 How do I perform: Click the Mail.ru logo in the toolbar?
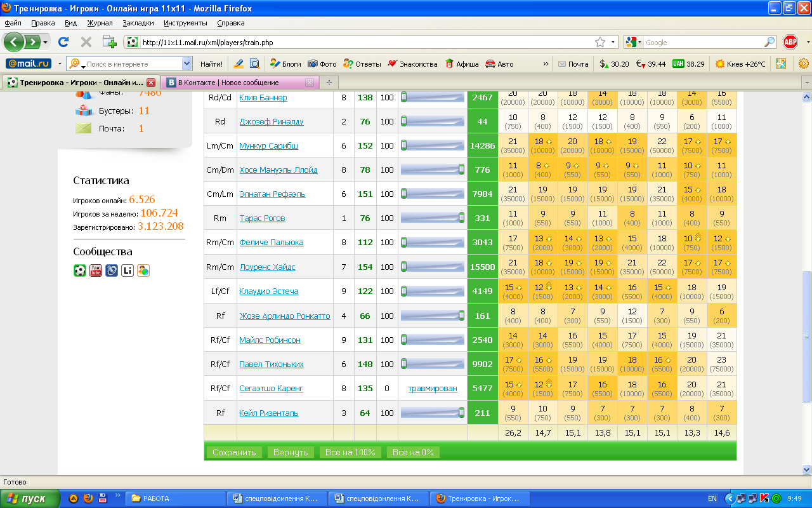[x=29, y=63]
